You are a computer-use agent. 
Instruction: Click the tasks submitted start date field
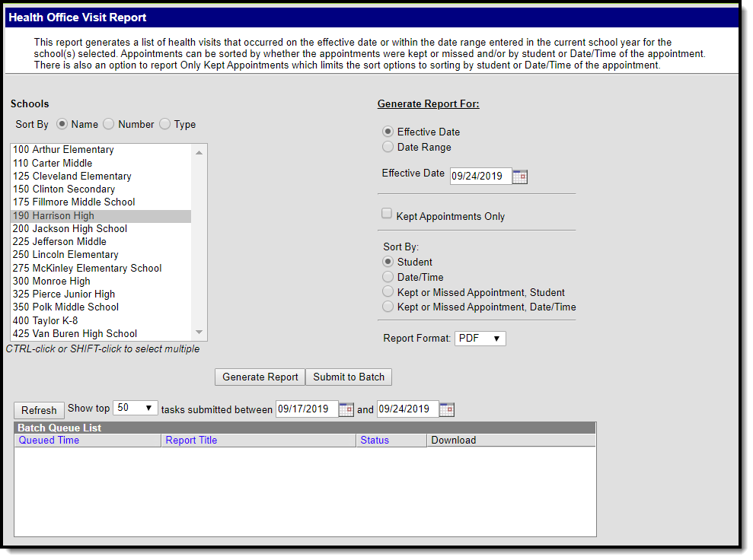307,409
